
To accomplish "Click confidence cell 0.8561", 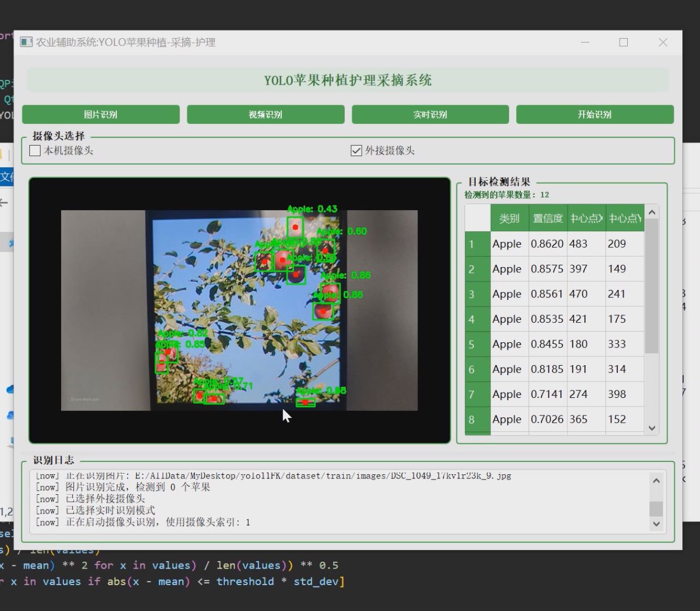I will (x=548, y=294).
